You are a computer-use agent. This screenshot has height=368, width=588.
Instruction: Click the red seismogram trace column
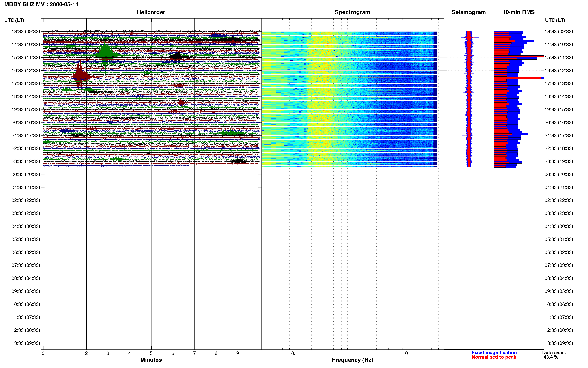coord(469,99)
